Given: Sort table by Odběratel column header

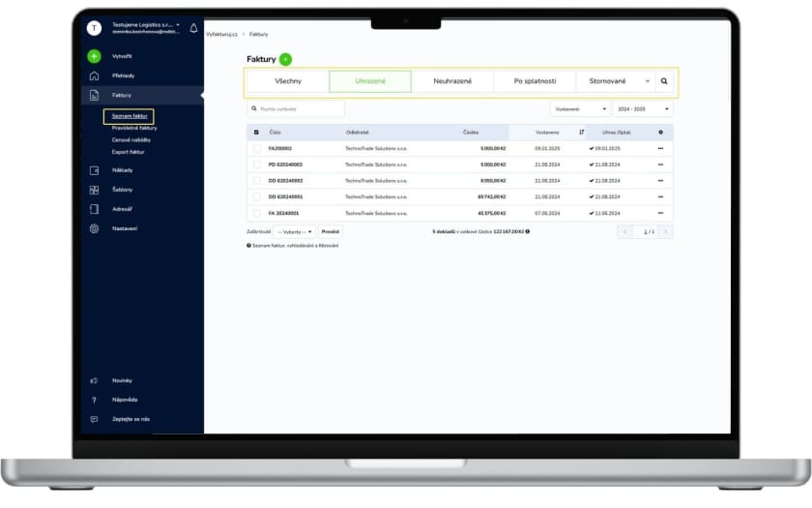Looking at the screenshot, I should (358, 133).
